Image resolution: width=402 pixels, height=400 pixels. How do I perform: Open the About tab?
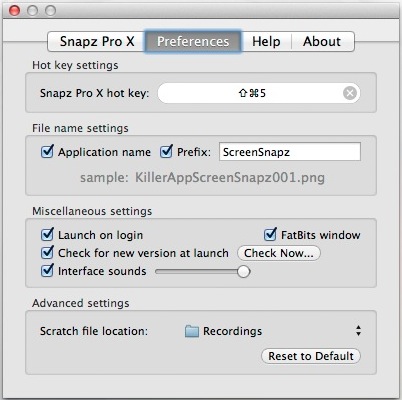[x=322, y=42]
